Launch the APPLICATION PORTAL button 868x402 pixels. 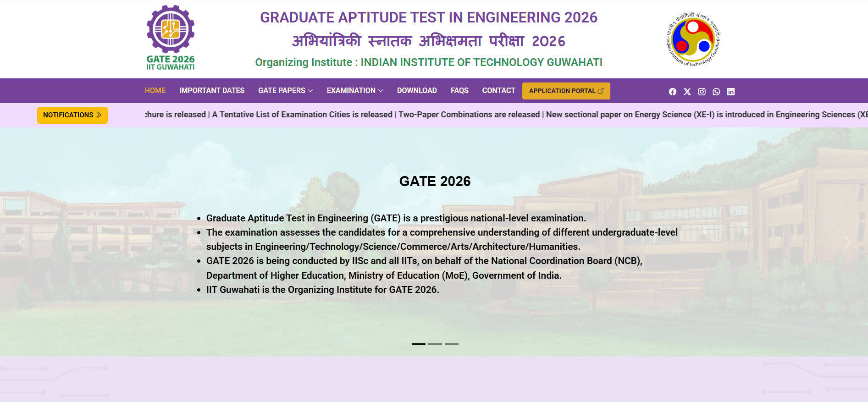click(566, 91)
